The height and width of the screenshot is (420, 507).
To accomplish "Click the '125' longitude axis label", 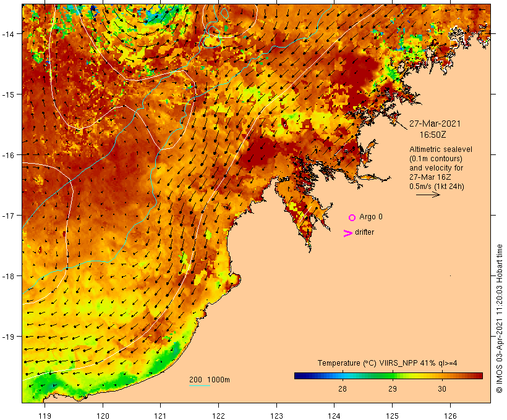I will click(392, 416).
